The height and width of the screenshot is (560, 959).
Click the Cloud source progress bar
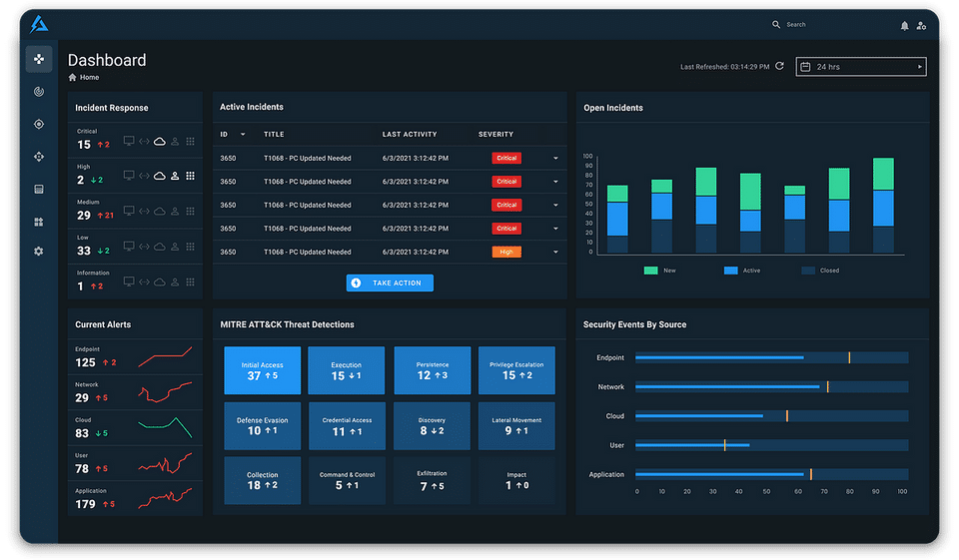click(x=772, y=416)
